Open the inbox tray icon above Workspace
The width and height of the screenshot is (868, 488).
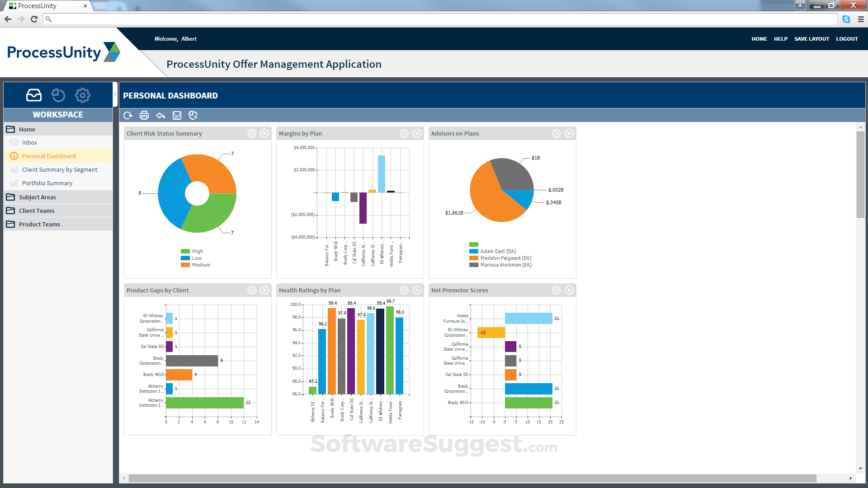point(33,95)
